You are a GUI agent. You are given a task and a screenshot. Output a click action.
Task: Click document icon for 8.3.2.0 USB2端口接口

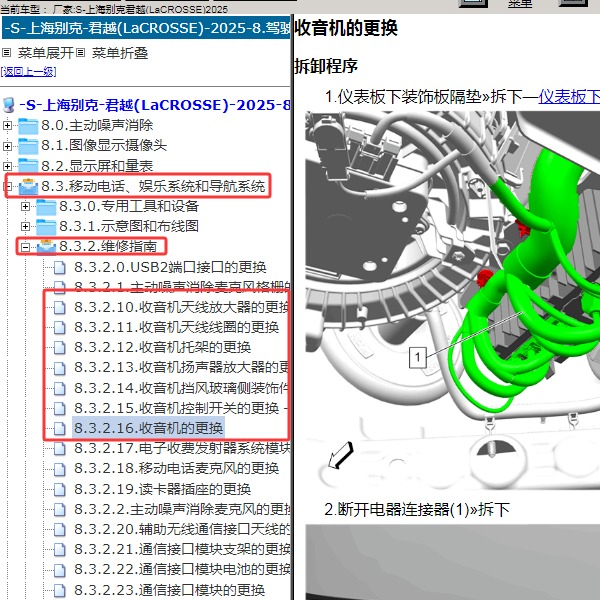click(x=60, y=267)
